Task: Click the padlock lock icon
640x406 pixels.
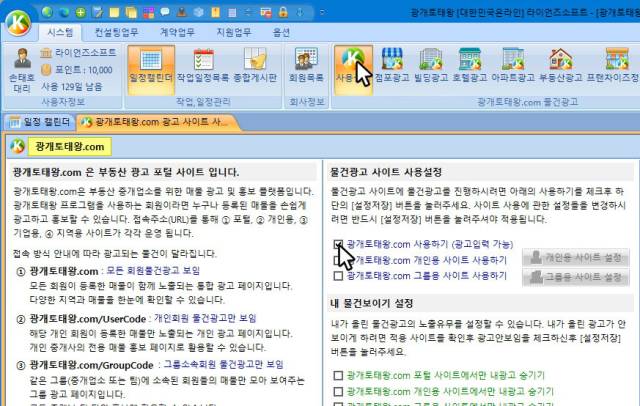Action: click(283, 12)
